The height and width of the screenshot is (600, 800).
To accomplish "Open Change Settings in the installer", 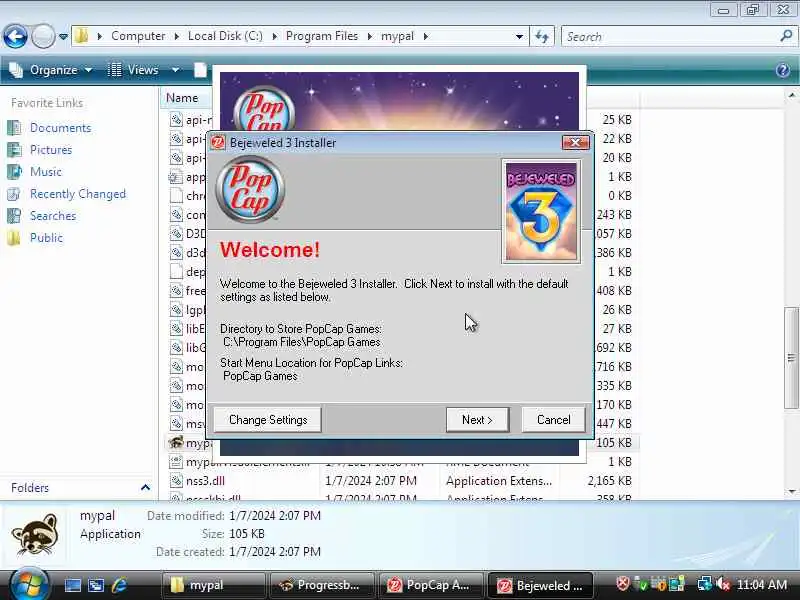I will [268, 420].
